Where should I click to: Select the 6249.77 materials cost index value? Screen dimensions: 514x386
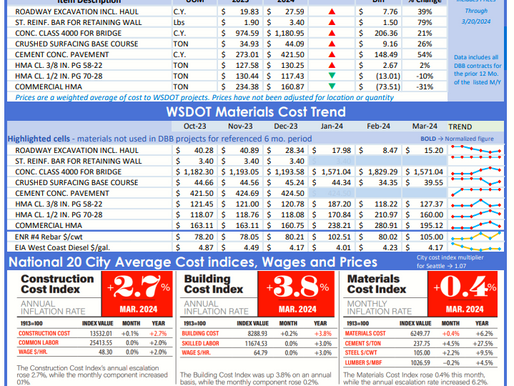(x=420, y=333)
